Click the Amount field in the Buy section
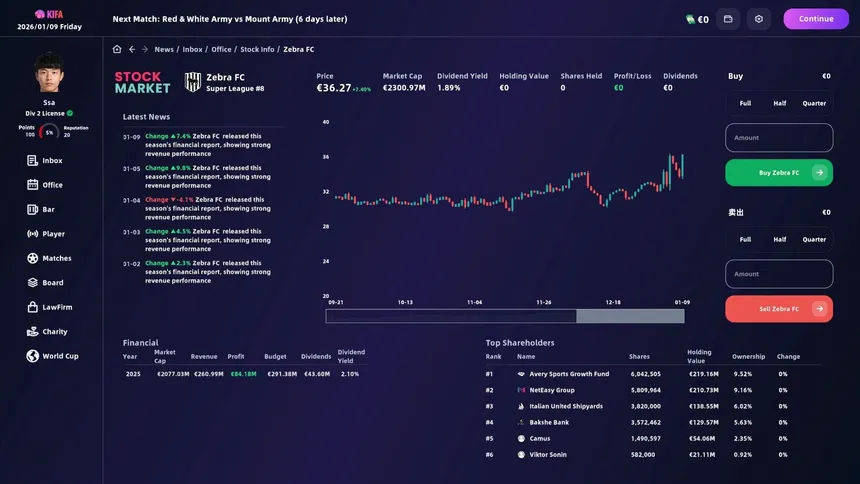 [x=779, y=138]
